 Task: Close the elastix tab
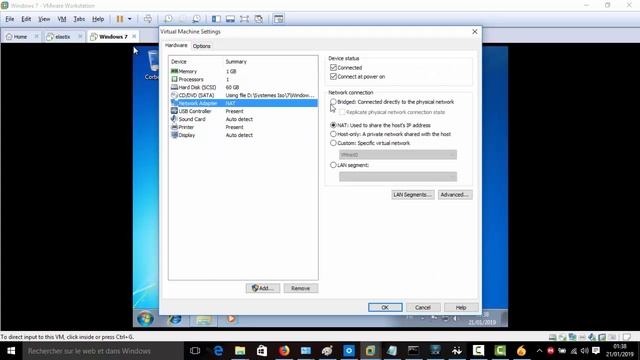coord(80,36)
